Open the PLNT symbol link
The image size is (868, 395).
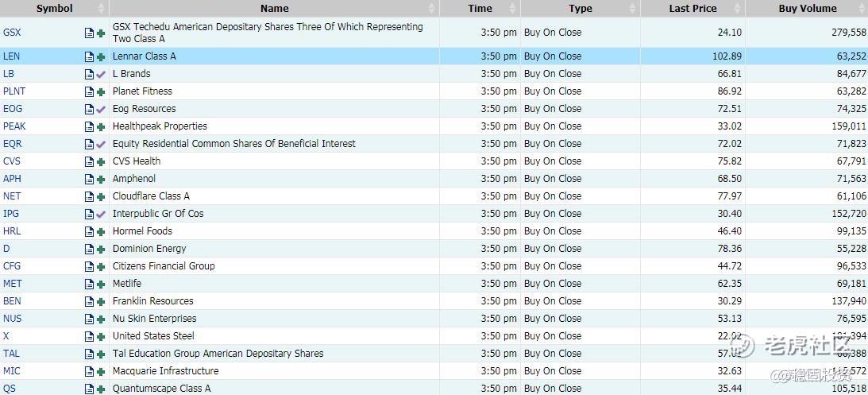click(x=14, y=91)
